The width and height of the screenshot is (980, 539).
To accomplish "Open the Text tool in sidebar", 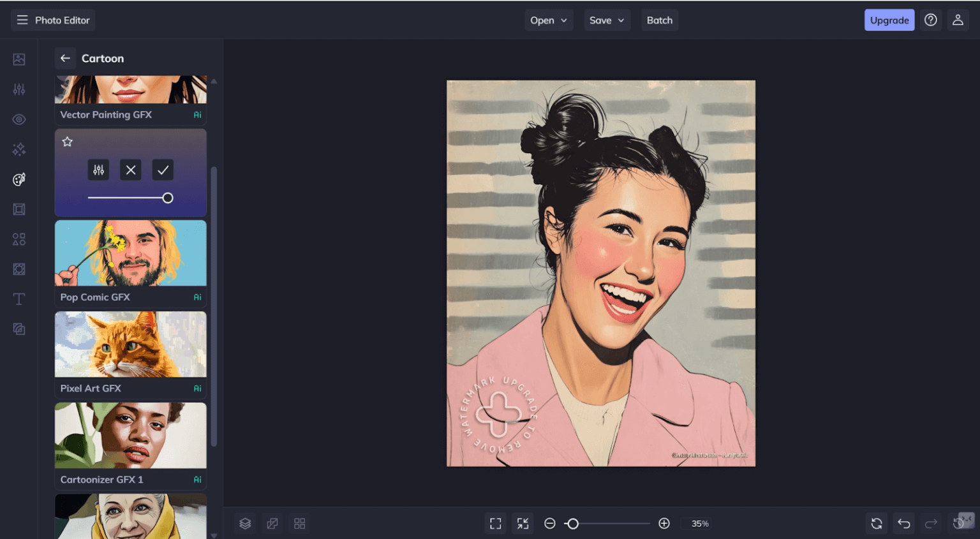I will 19,299.
